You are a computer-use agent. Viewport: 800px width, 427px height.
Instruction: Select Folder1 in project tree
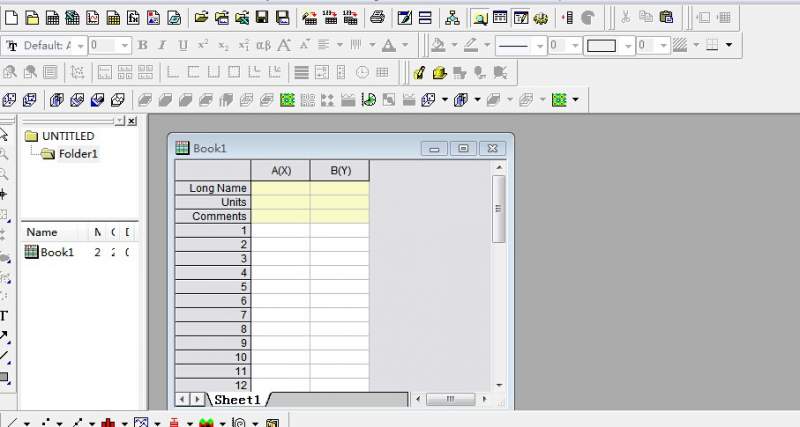[70, 154]
